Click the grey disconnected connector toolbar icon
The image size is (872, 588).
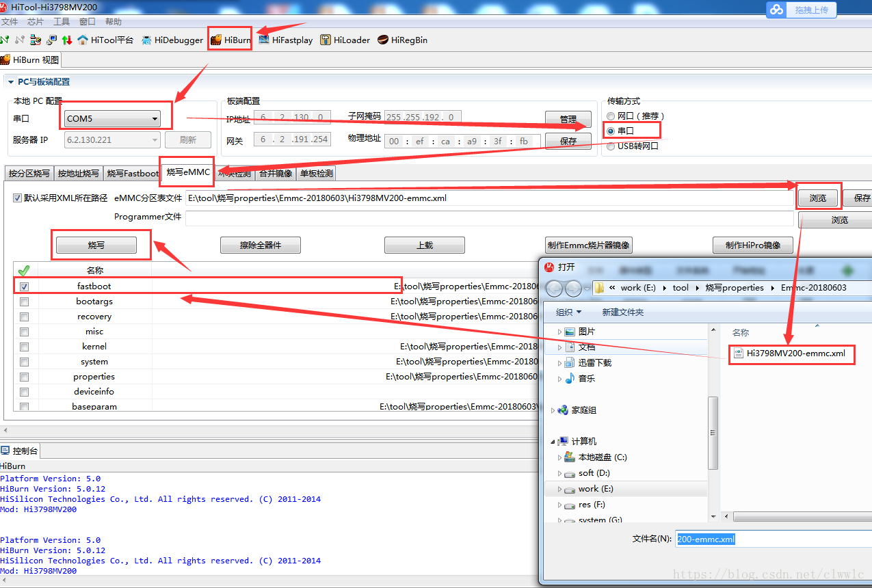(20, 40)
